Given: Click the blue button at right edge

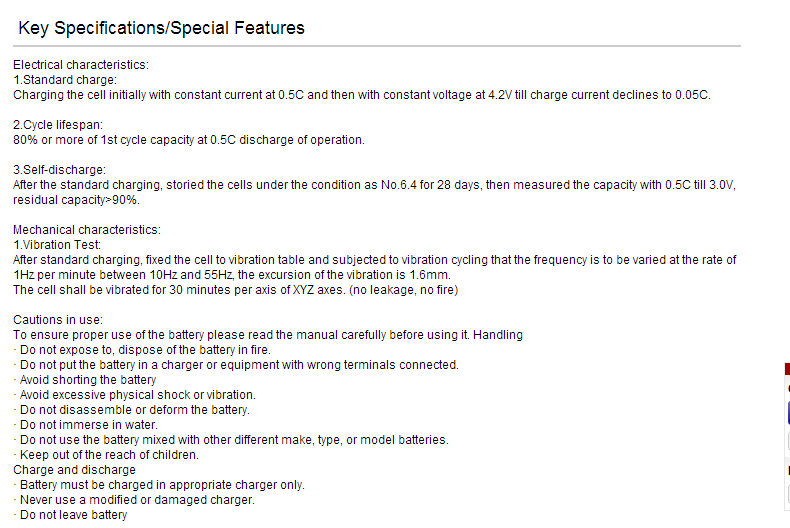Looking at the screenshot, I should pyautogui.click(x=788, y=413).
